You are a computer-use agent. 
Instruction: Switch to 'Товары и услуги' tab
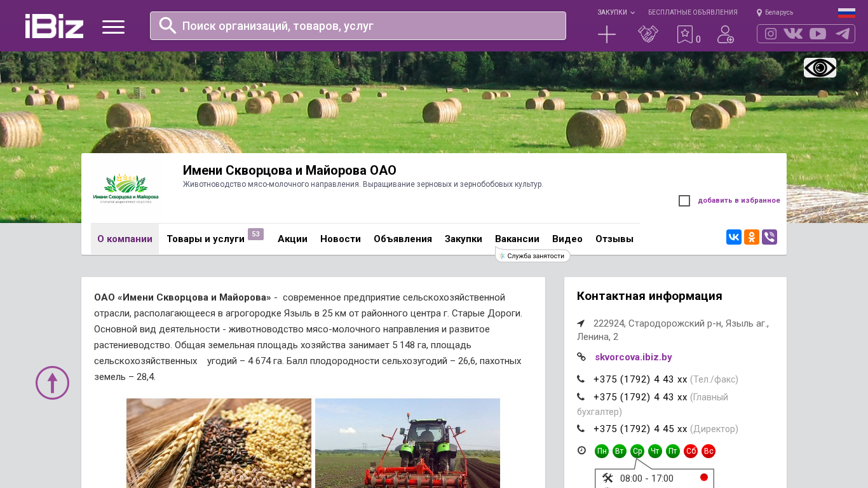click(205, 239)
